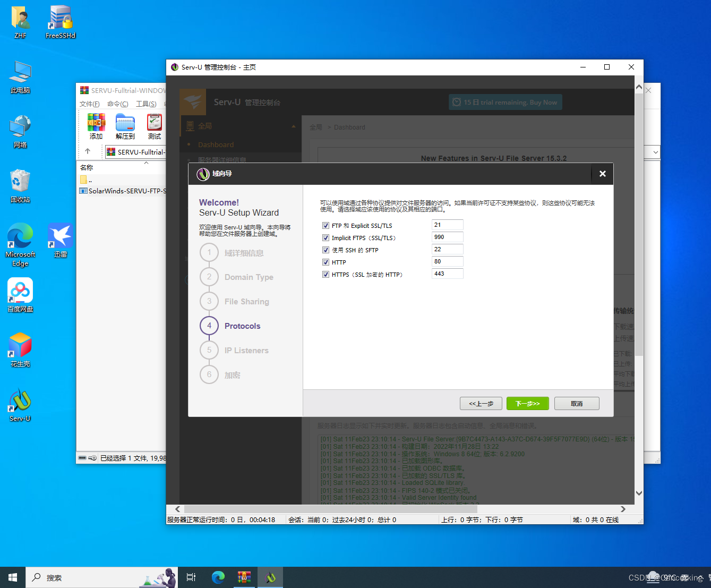The image size is (711, 588).
Task: Click the Implicit FTPS port field 990
Action: tap(448, 237)
